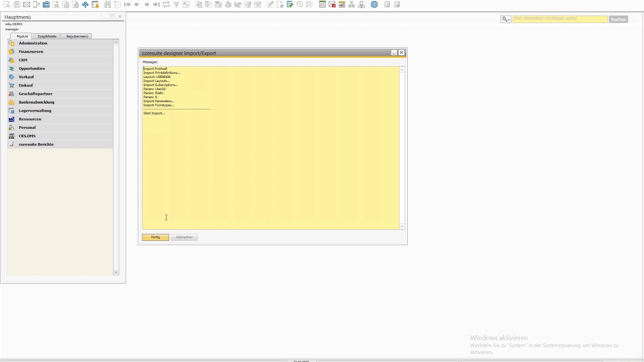Click the Refresh toolbar icon

click(x=166, y=5)
